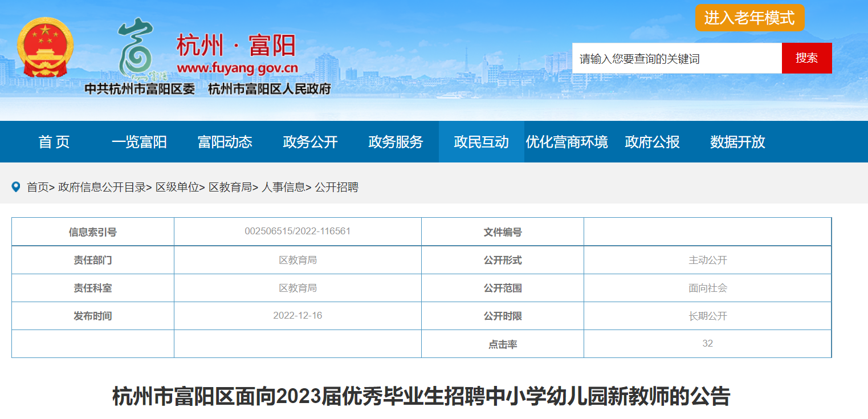Click 区教育局 value in 责任部门 row
868x419 pixels.
click(298, 260)
